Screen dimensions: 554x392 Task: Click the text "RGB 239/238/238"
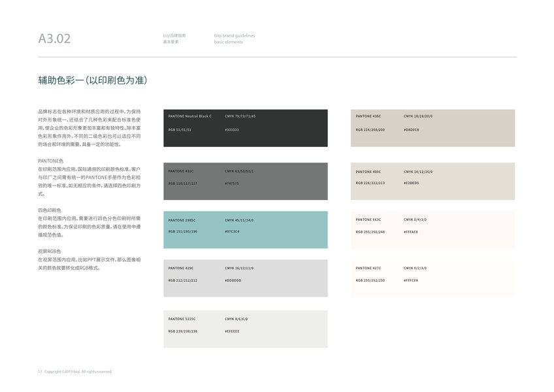pos(183,331)
